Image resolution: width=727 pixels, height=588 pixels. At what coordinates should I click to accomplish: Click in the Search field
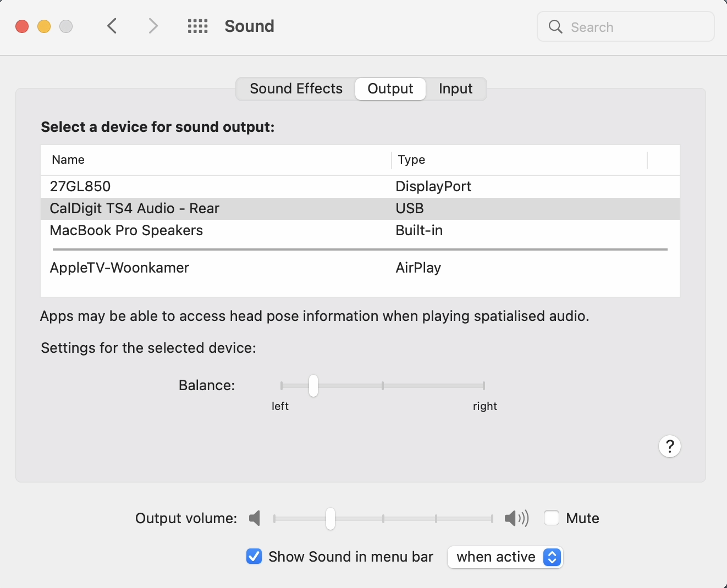coord(626,27)
